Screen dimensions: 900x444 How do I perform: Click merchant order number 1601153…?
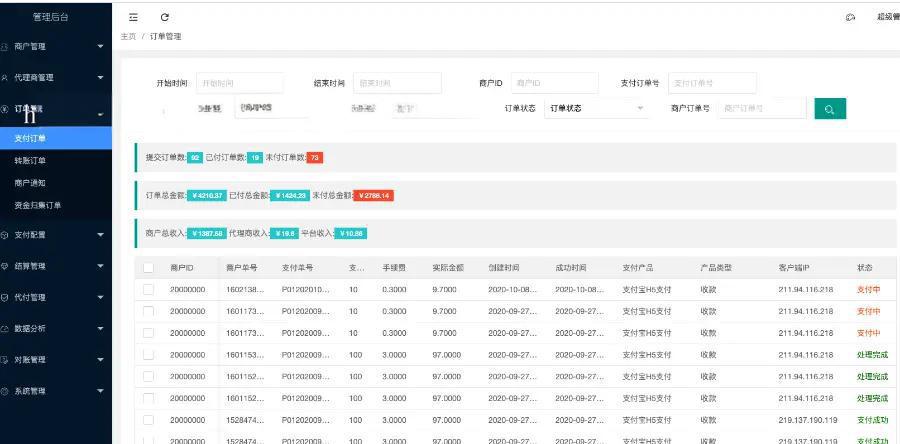point(246,355)
